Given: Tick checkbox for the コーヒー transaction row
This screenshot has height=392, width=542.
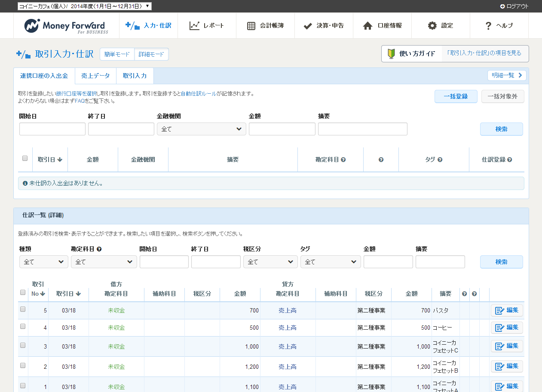Looking at the screenshot, I should [23, 326].
